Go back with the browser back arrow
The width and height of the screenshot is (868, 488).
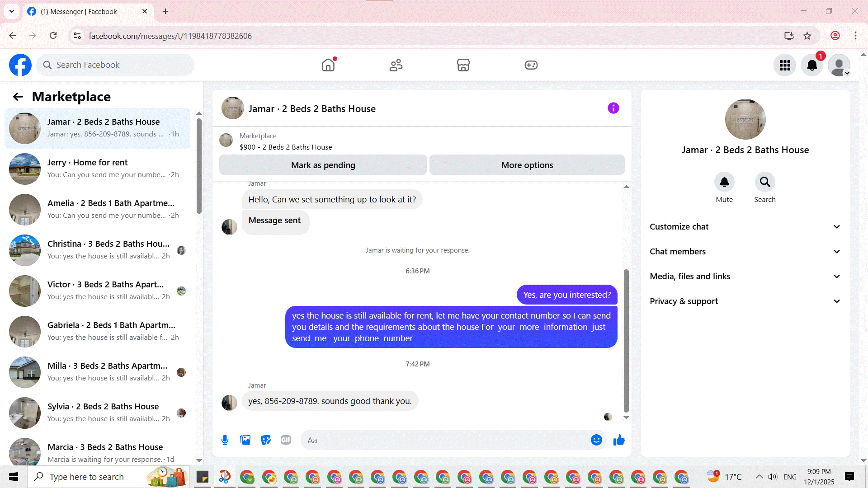click(x=13, y=36)
